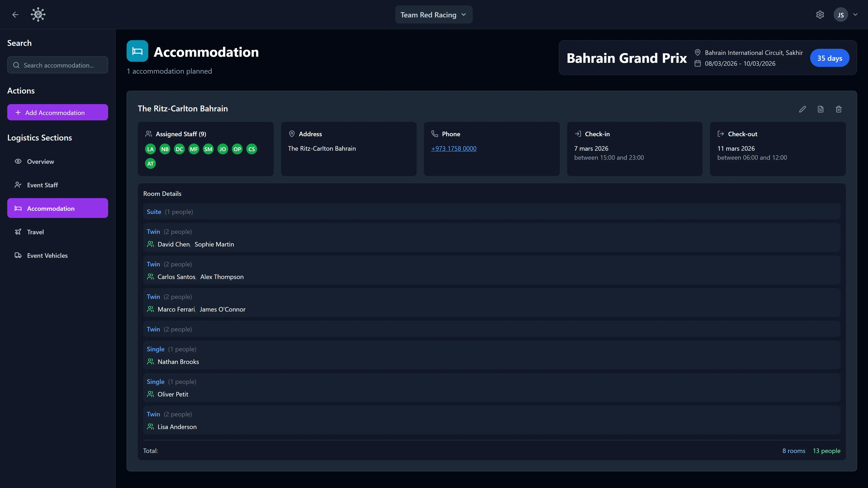Screen dimensions: 868x488
Task: Select the AT staff avatar badge
Action: [150, 163]
